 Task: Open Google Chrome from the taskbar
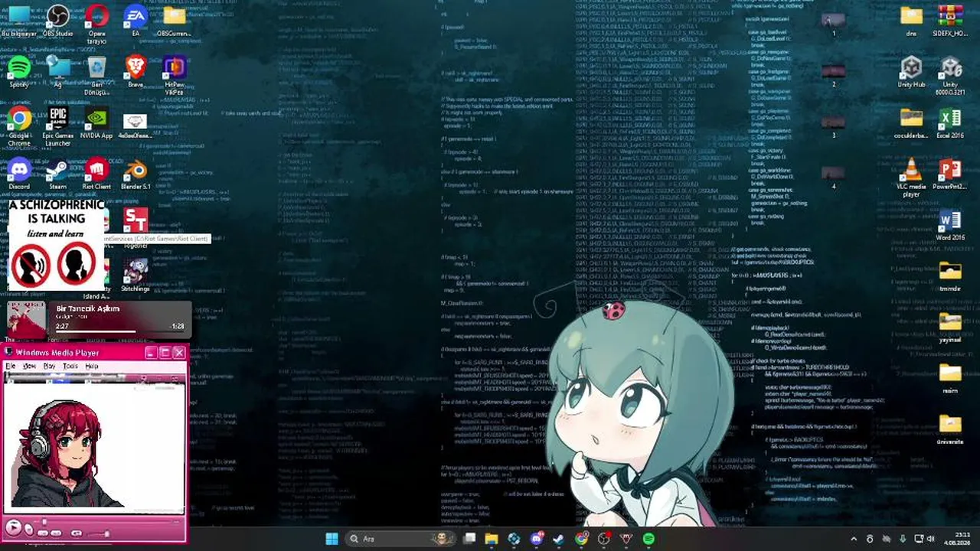pos(582,539)
